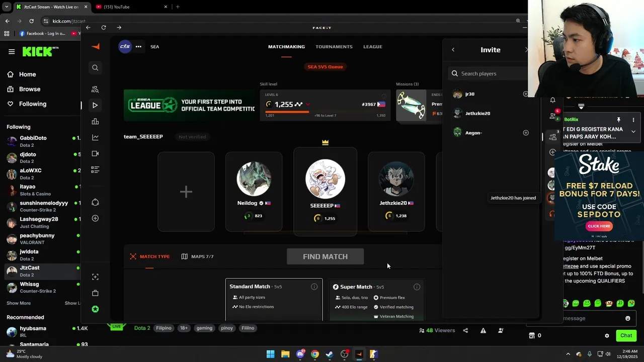The image size is (644, 362).
Task: Click the Elo 1,255 skill level panel
Action: (325, 105)
